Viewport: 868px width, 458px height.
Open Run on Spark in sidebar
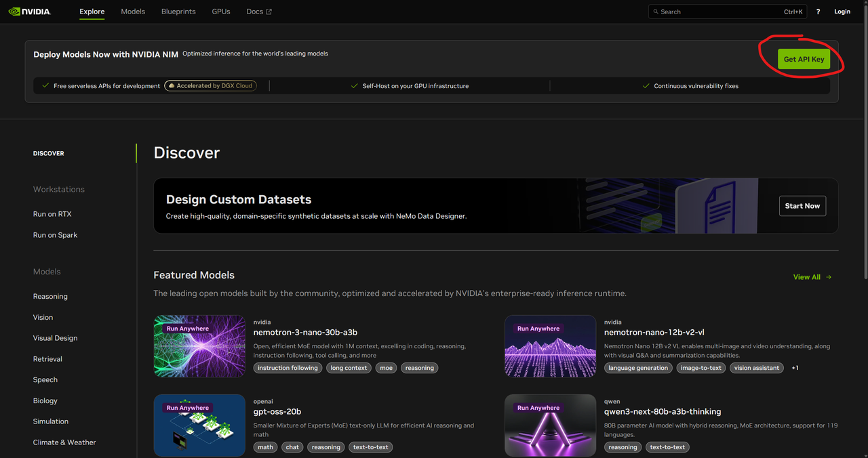pos(56,235)
